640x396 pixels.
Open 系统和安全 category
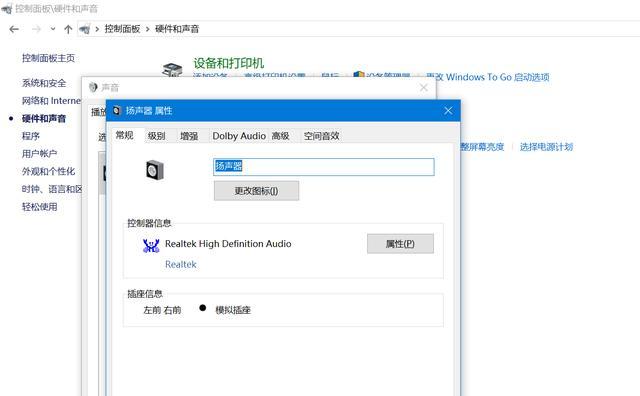click(x=44, y=83)
